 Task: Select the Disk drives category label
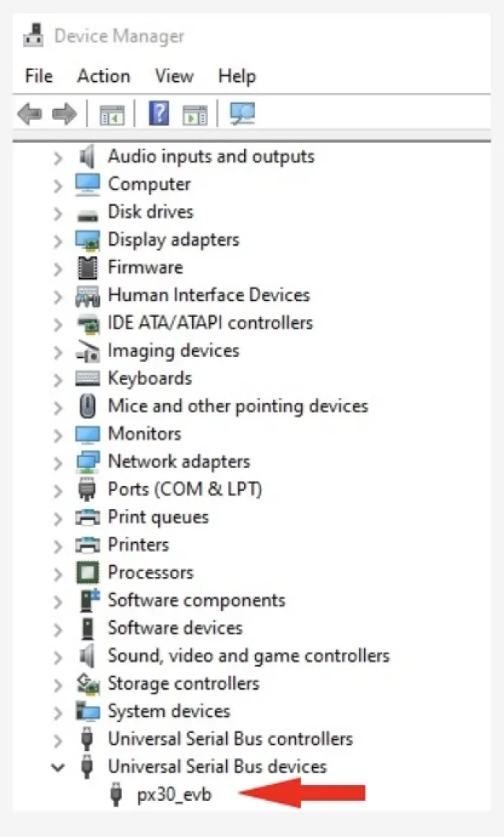point(150,212)
